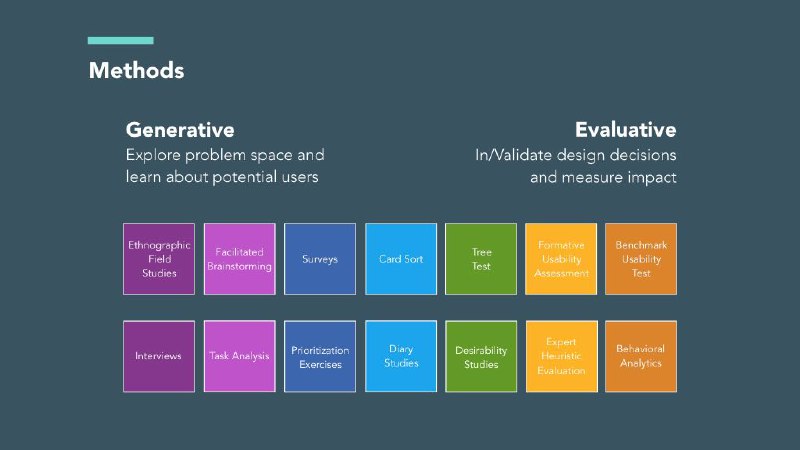This screenshot has height=450, width=800.
Task: Click the Expert Heuristic Evaluation tile
Action: (561, 356)
